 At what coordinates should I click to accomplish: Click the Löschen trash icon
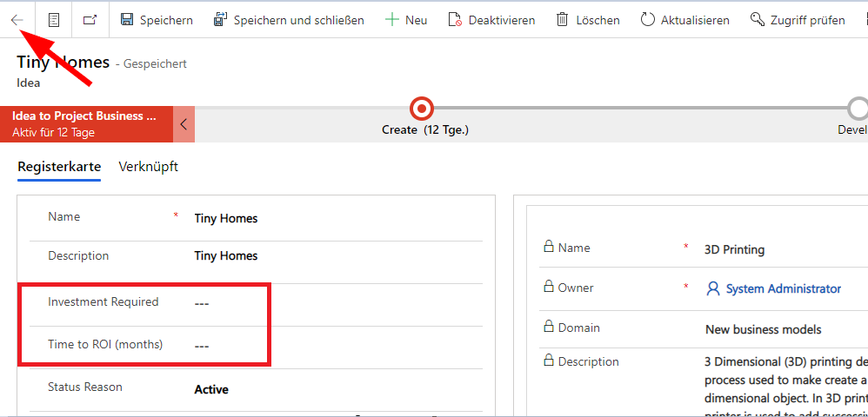tap(563, 20)
